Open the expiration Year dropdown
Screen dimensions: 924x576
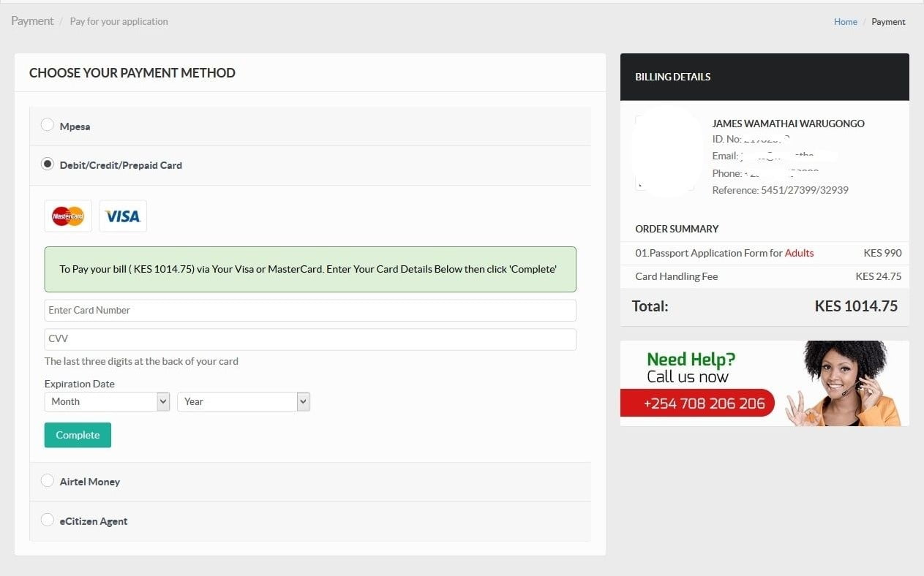point(244,401)
